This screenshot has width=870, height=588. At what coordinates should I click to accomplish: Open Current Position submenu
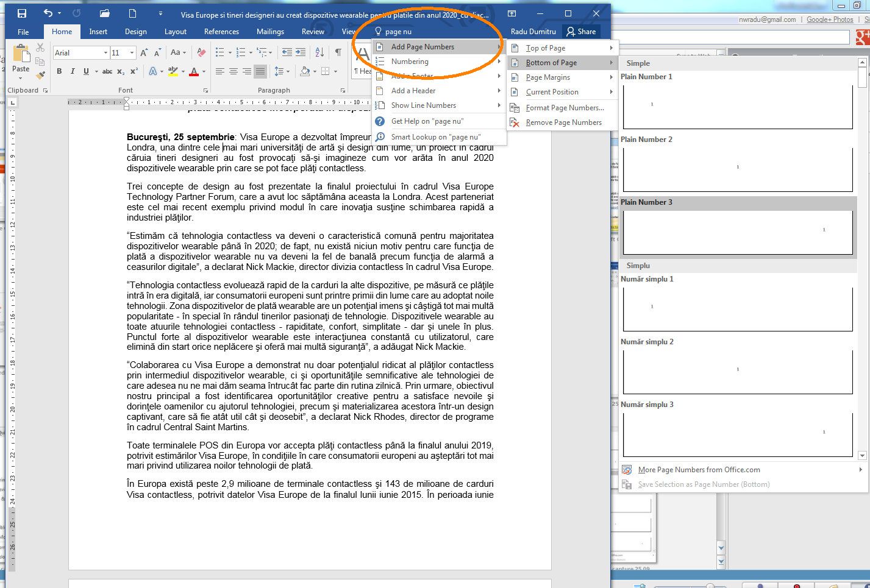click(x=563, y=92)
